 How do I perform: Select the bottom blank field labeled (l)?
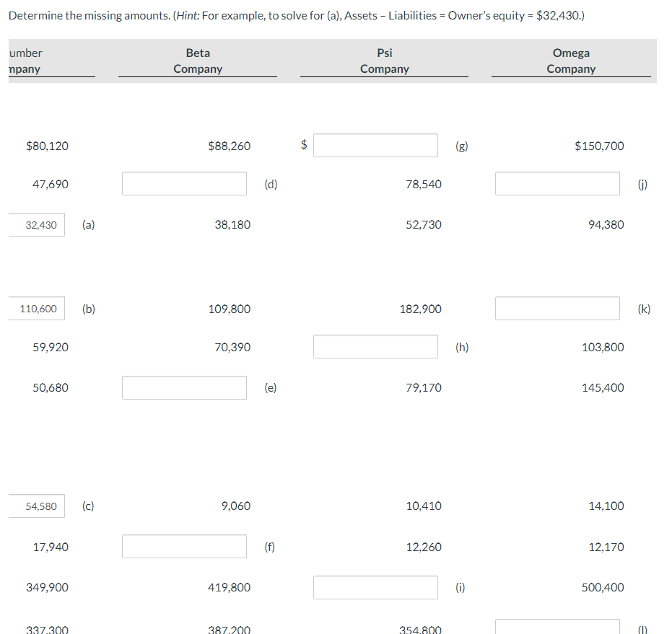click(557, 626)
